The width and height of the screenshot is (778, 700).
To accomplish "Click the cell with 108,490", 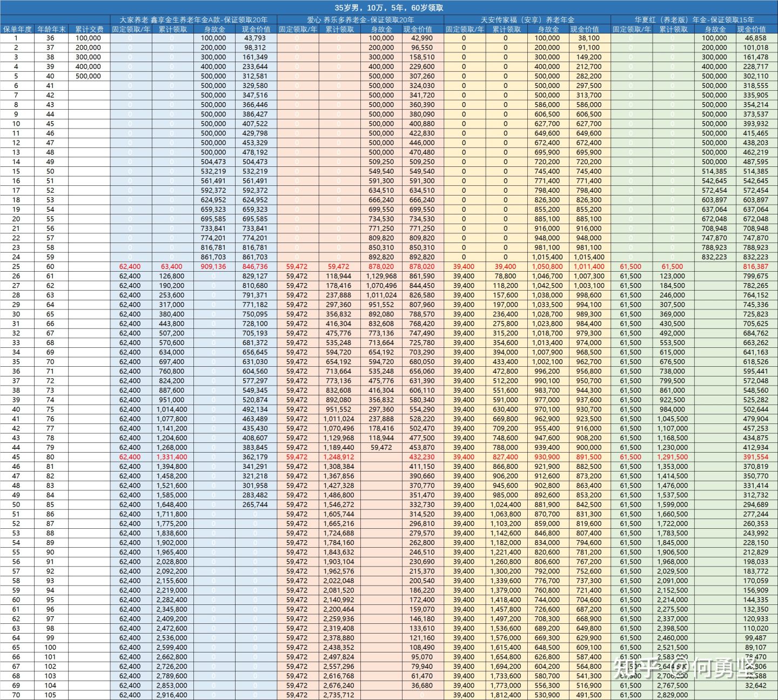I will click(422, 648).
